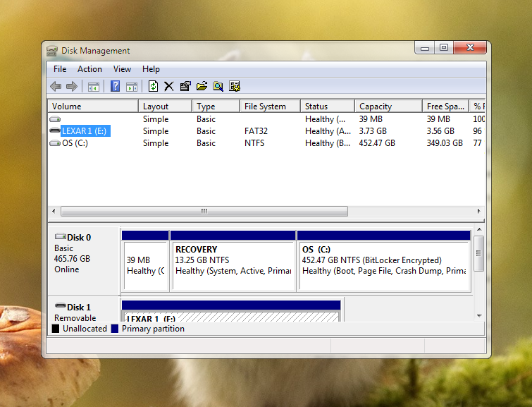Click the Explore magnifier toolbar icon
Screen dimensions: 532x407
(218, 86)
